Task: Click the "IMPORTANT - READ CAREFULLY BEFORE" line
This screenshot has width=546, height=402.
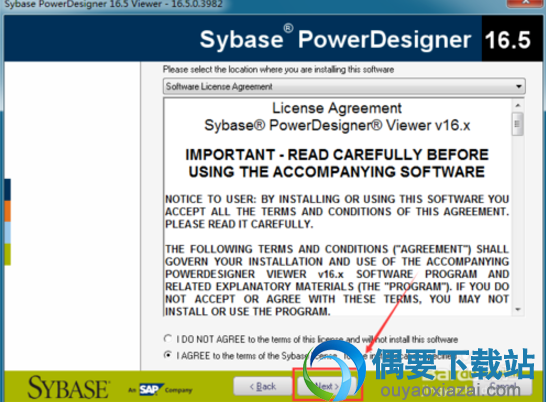Action: pos(337,155)
